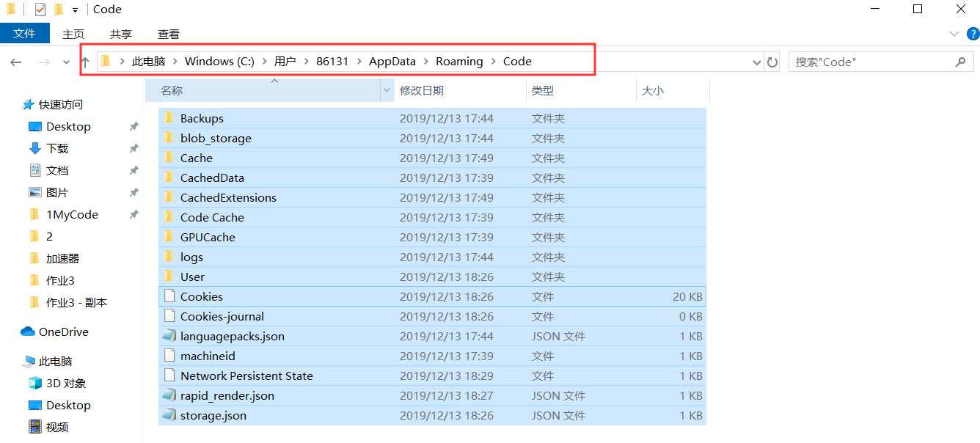
Task: Click the up one level arrow
Action: click(85, 62)
